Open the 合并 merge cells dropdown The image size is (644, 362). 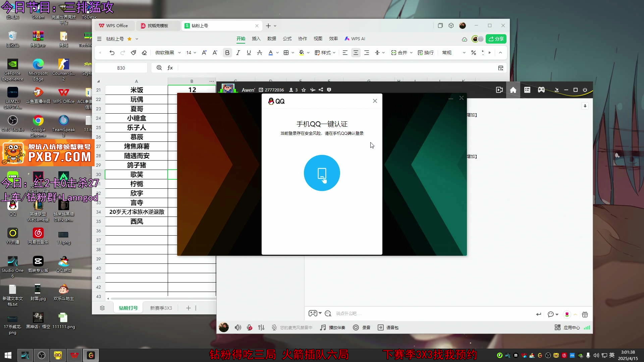click(402, 53)
